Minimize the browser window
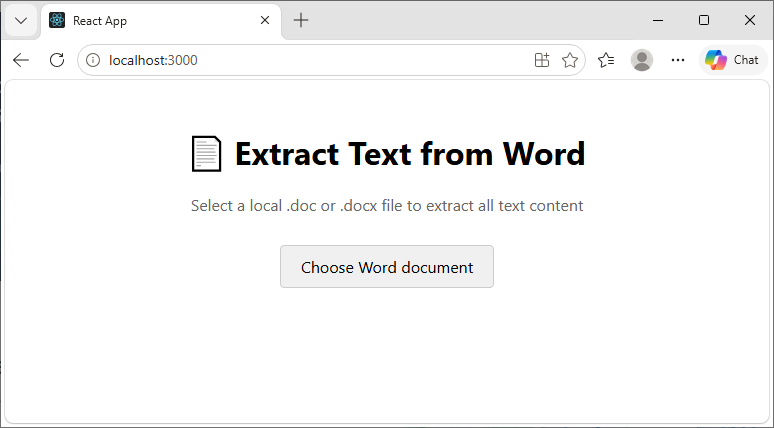 658,20
